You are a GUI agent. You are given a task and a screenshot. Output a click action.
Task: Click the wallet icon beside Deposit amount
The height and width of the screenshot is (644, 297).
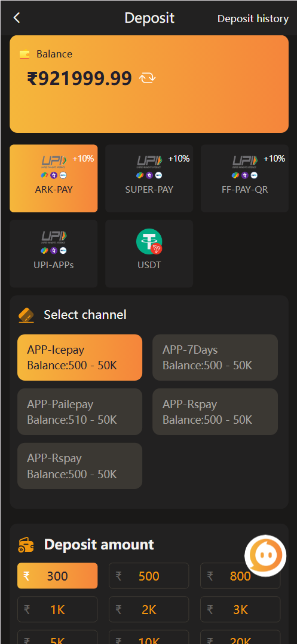[27, 545]
